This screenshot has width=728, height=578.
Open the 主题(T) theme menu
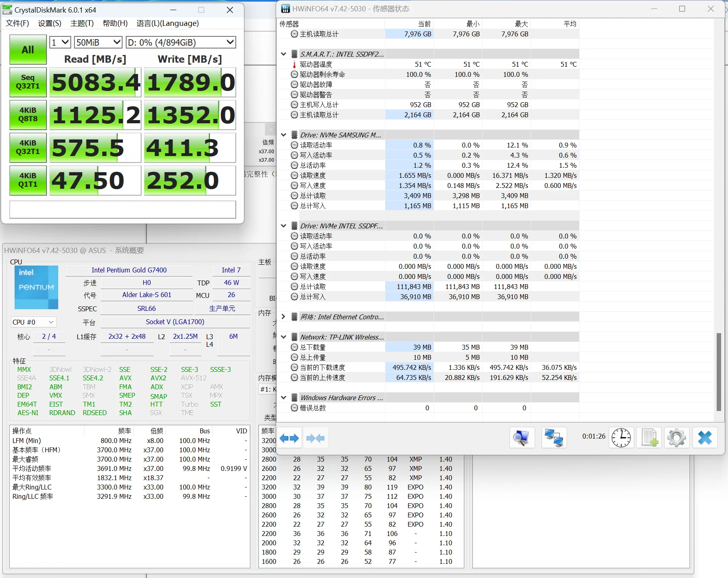(82, 23)
